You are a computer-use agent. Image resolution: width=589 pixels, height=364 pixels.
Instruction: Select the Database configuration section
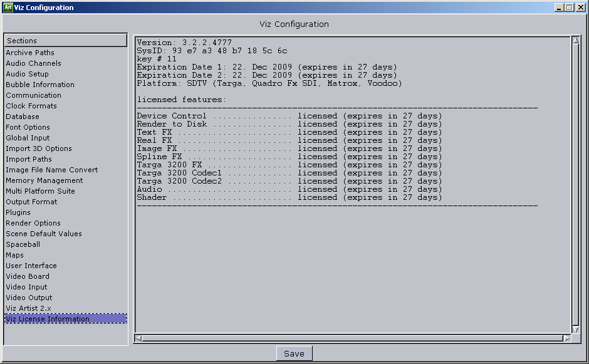tap(22, 117)
